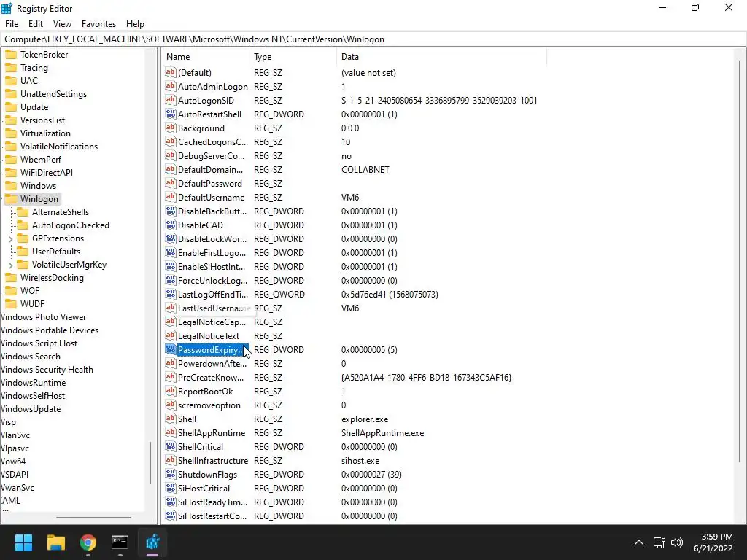Click the UserDefaults folder icon

[23, 252]
